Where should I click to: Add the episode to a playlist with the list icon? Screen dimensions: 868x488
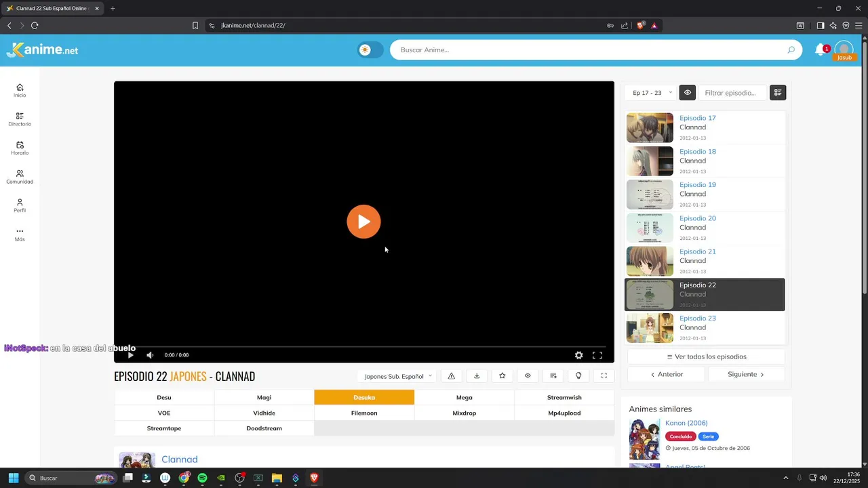click(553, 376)
